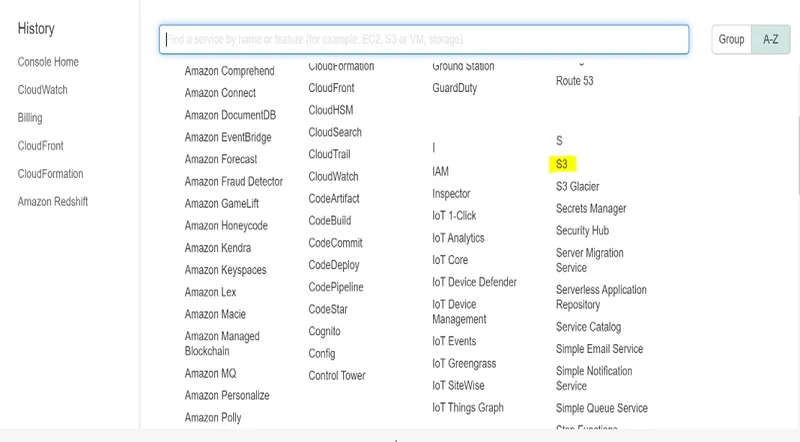This screenshot has height=442, width=800.
Task: Open IoT Device Defender service
Action: pyautogui.click(x=474, y=282)
